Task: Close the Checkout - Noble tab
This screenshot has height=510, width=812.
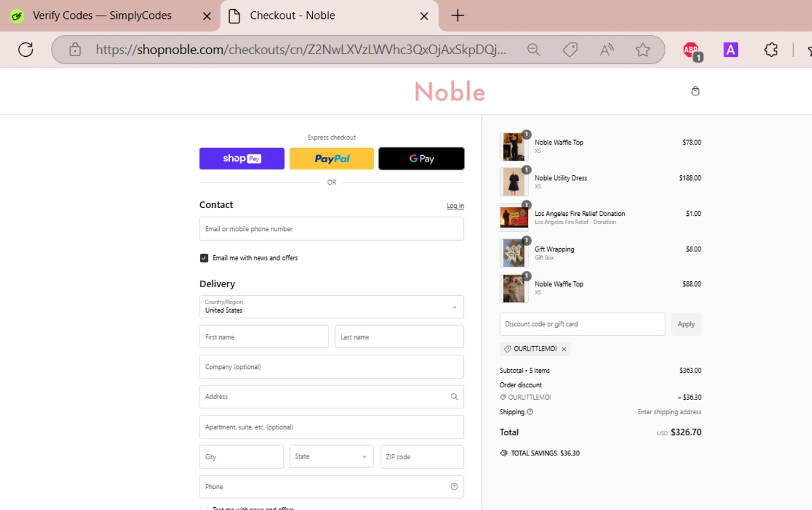Action: click(x=424, y=16)
